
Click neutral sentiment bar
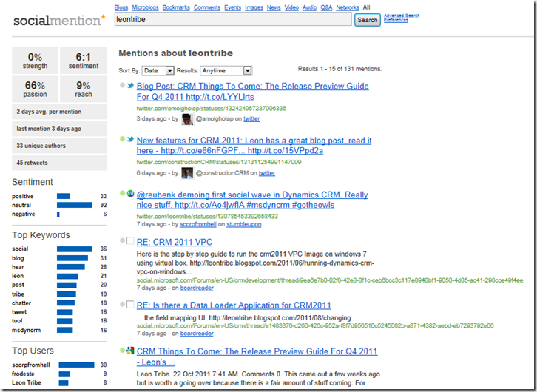pyautogui.click(x=75, y=205)
